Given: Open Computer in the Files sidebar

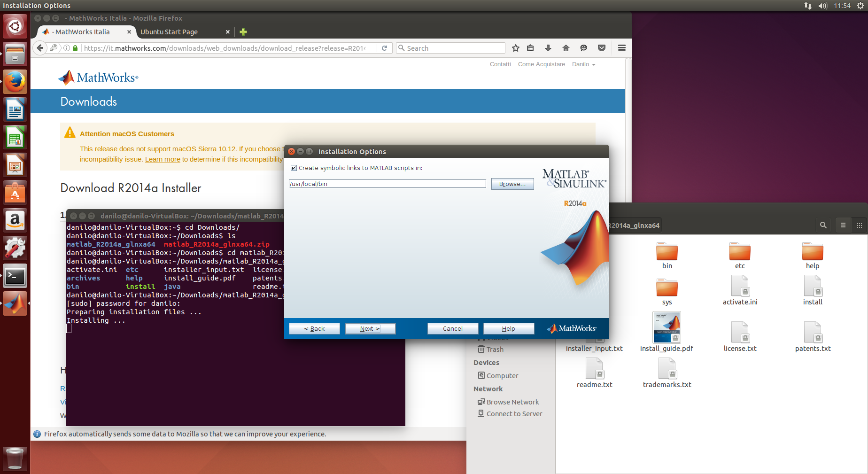Looking at the screenshot, I should coord(498,375).
